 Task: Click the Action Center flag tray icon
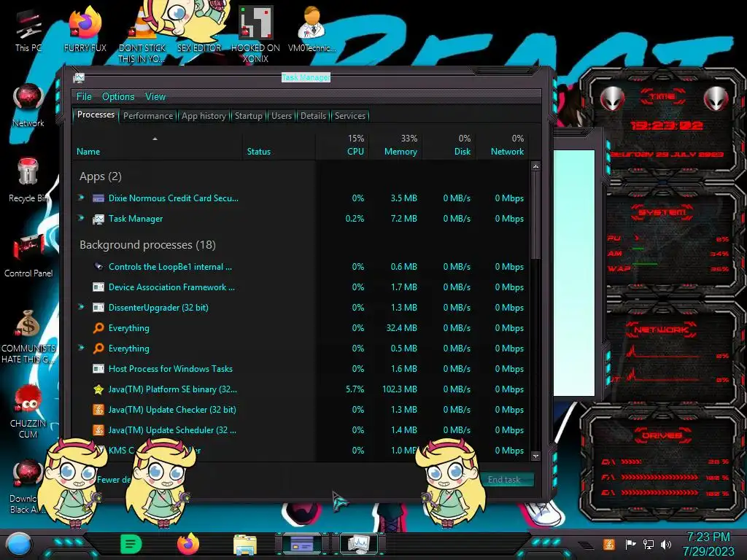(x=630, y=544)
